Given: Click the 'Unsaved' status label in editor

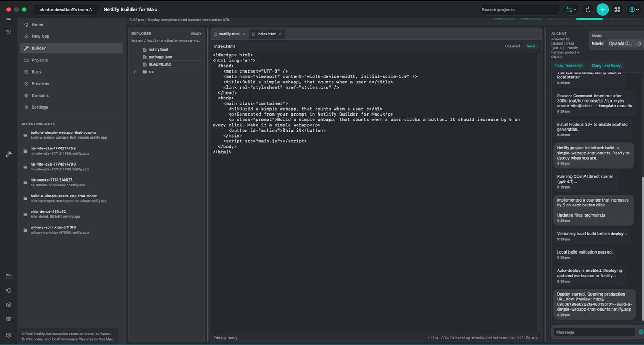Looking at the screenshot, I should 513,46.
